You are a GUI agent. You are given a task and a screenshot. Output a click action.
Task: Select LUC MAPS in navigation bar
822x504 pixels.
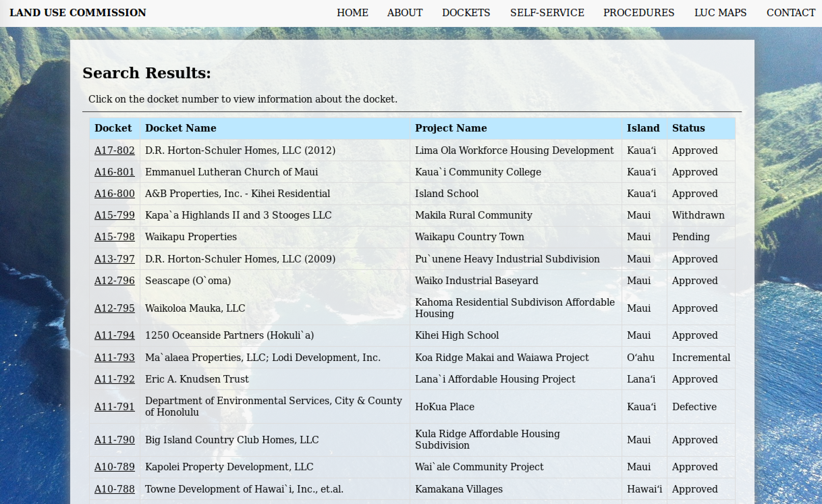click(720, 13)
